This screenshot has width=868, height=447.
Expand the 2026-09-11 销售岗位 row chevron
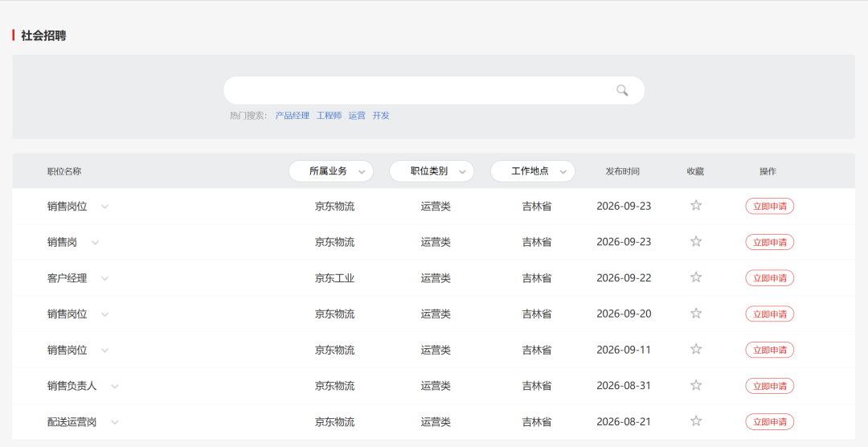coord(104,350)
